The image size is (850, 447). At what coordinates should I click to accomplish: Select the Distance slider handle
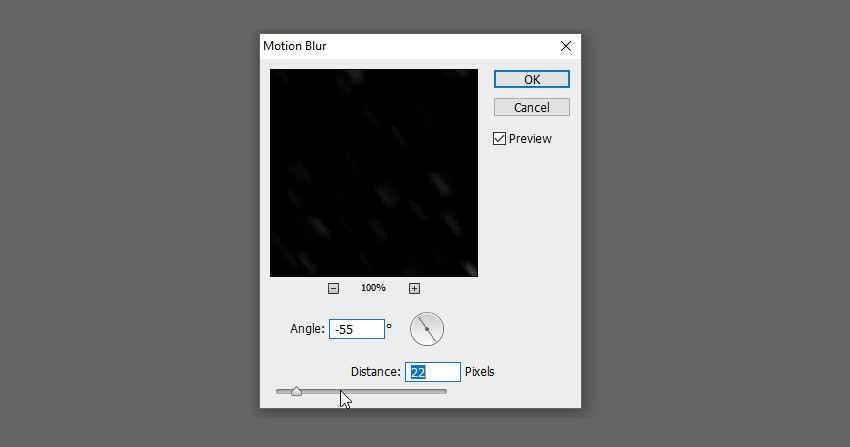click(296, 391)
